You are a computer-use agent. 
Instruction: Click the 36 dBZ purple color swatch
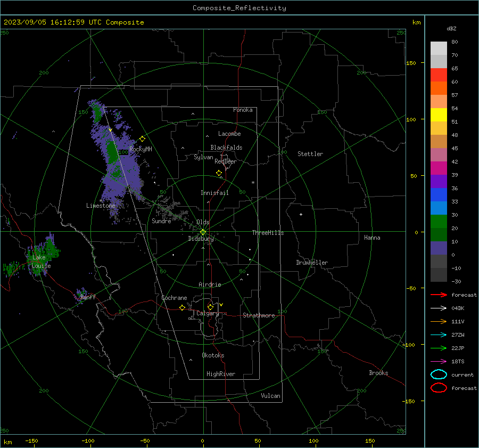tap(439, 181)
